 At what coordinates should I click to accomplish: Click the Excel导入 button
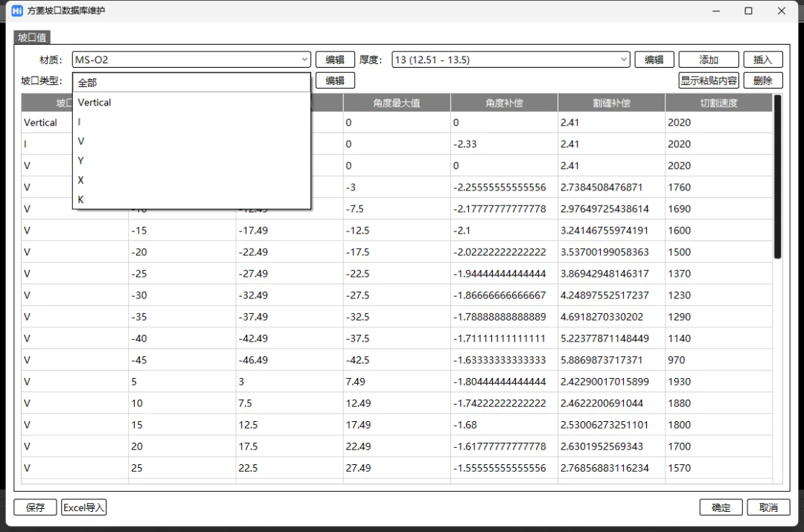point(83,507)
